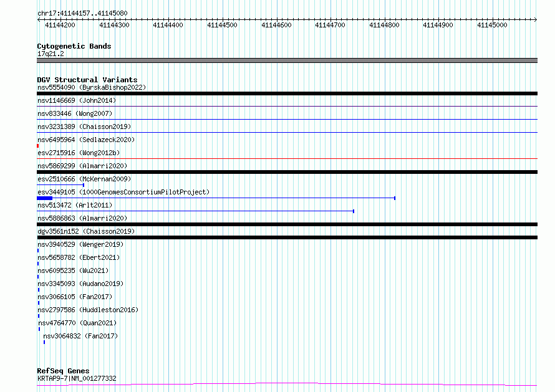Image resolution: width=555 pixels, height=392 pixels.
Task: Open nsv6095235 (Wu2021) variant
Action: coord(73,270)
